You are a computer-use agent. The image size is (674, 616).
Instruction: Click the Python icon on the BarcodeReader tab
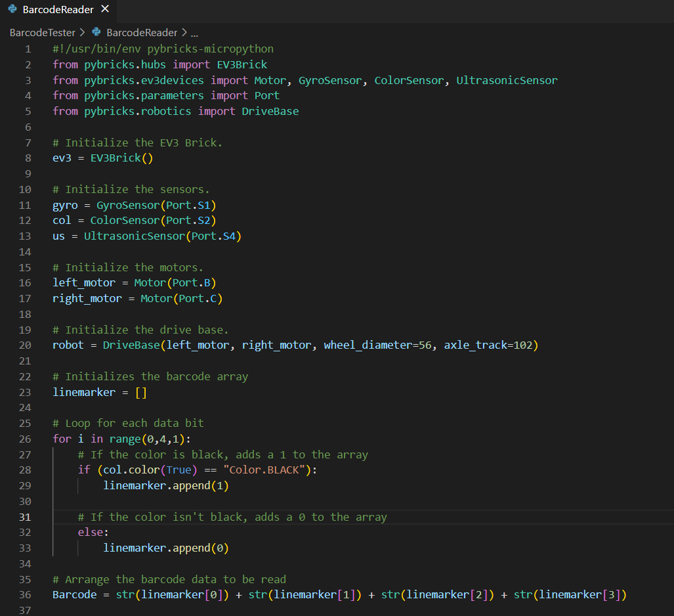(x=12, y=9)
